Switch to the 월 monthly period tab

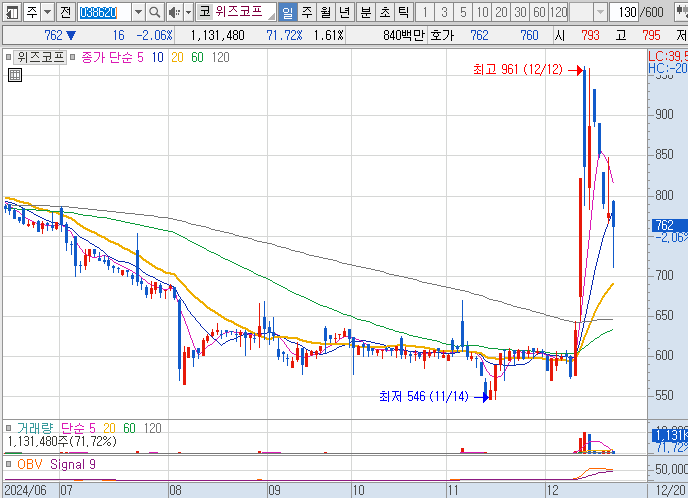pos(326,12)
